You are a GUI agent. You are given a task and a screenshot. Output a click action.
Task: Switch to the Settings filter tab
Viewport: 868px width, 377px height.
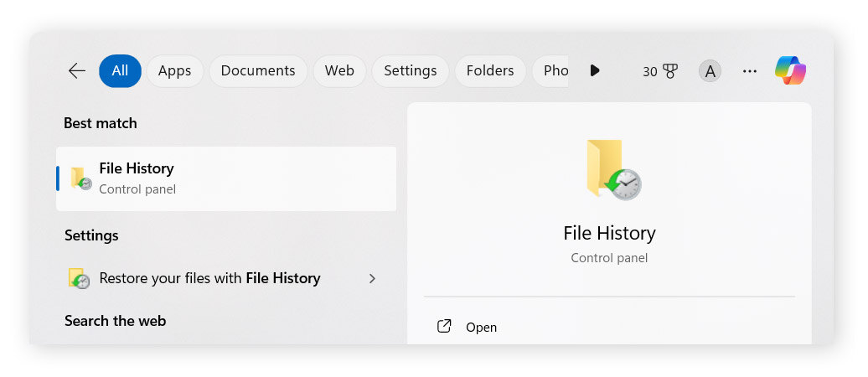click(411, 71)
